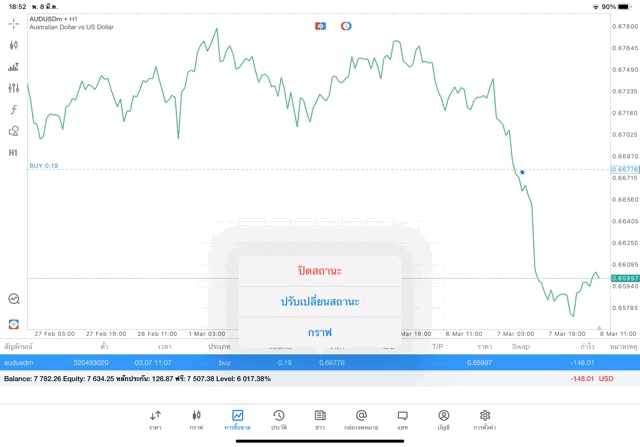The image size is (640, 447).
Task: Activate the crosshair cursor tool
Action: click(14, 23)
